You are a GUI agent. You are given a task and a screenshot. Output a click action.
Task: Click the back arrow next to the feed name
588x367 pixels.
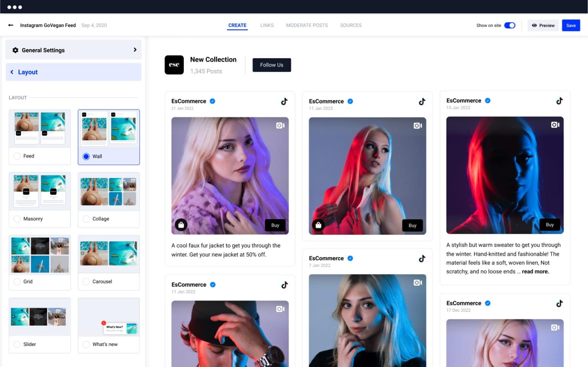[10, 25]
